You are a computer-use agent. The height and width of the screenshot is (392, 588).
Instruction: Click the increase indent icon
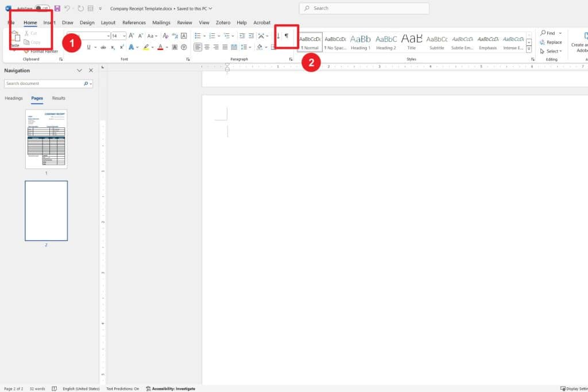pyautogui.click(x=251, y=36)
